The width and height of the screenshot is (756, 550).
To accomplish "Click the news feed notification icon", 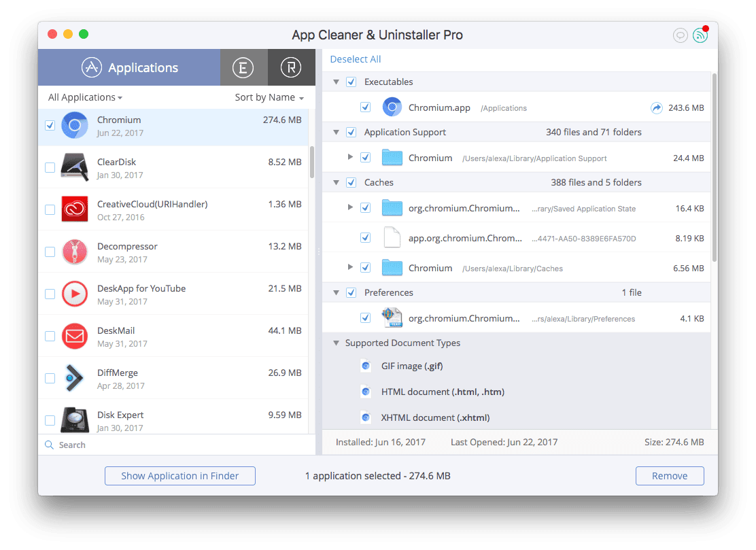I will click(700, 35).
